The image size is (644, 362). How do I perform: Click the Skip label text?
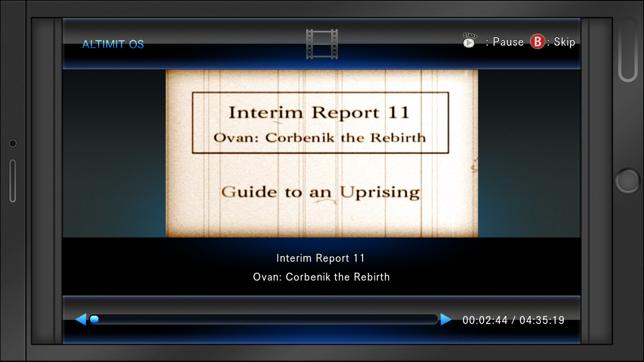tap(564, 42)
